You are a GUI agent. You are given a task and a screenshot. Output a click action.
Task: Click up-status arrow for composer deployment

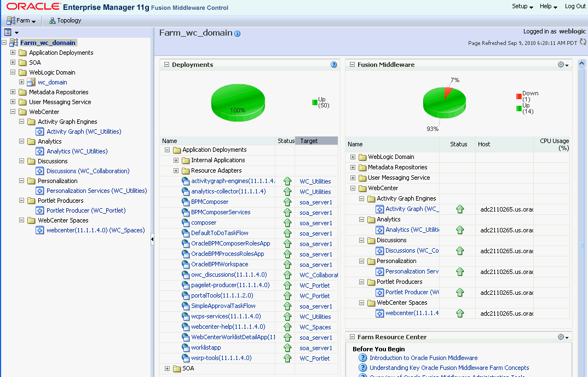[x=287, y=222]
